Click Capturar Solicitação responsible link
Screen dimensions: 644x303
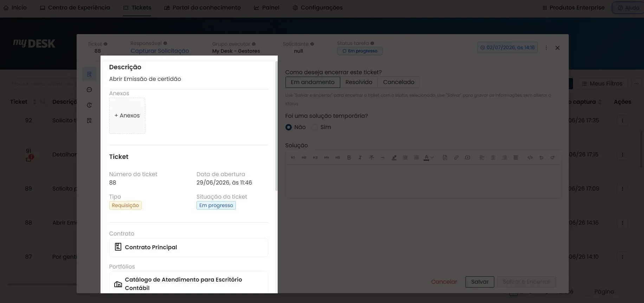pyautogui.click(x=160, y=51)
